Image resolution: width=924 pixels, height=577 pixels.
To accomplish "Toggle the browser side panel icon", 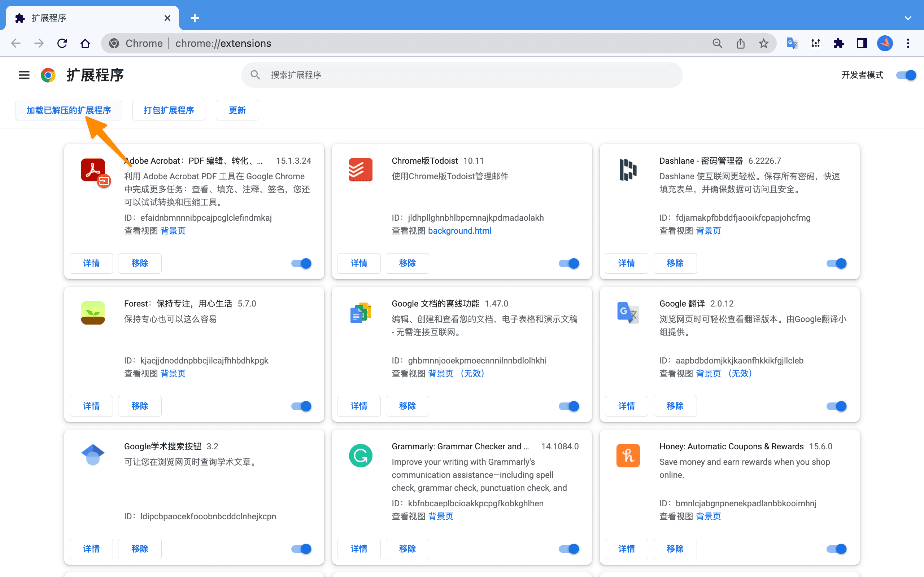I will tap(862, 44).
